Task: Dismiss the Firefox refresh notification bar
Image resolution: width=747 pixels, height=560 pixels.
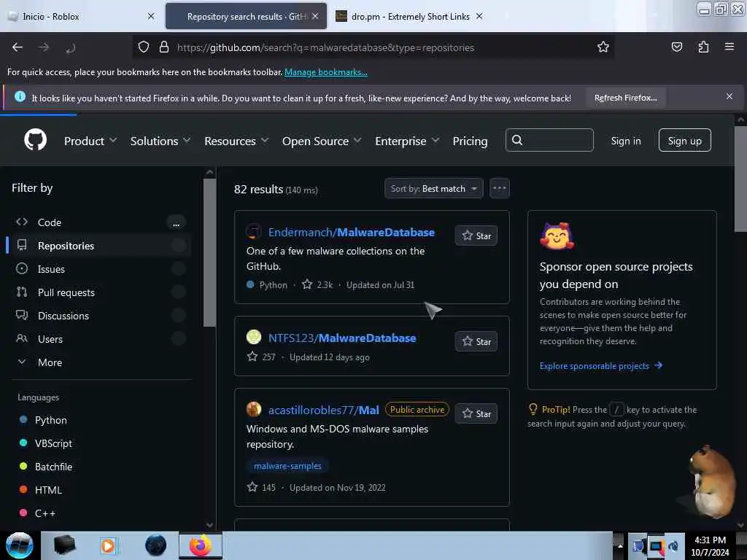Action: tap(729, 96)
